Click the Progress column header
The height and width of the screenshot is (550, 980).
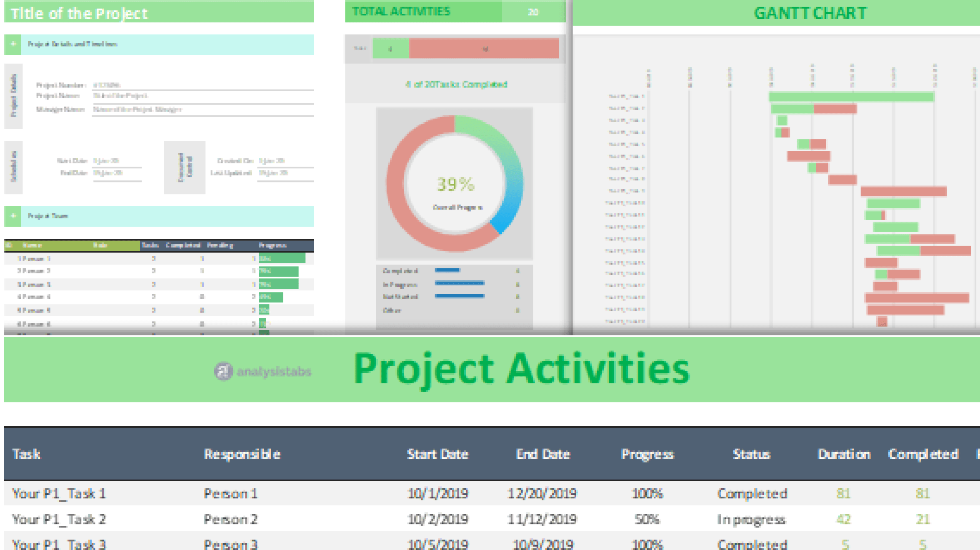pyautogui.click(x=647, y=454)
